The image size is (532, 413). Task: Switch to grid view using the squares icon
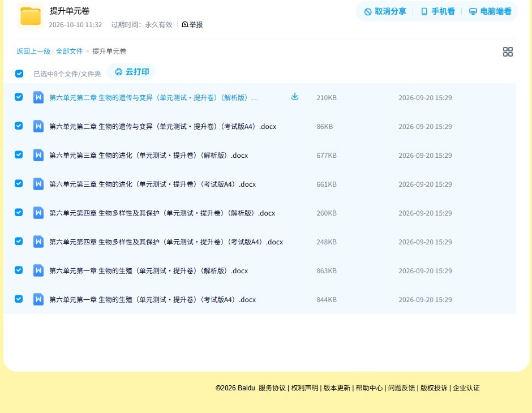[x=508, y=51]
